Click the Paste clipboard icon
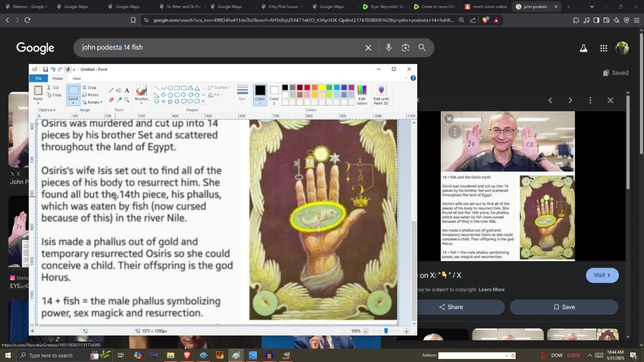 tap(38, 90)
